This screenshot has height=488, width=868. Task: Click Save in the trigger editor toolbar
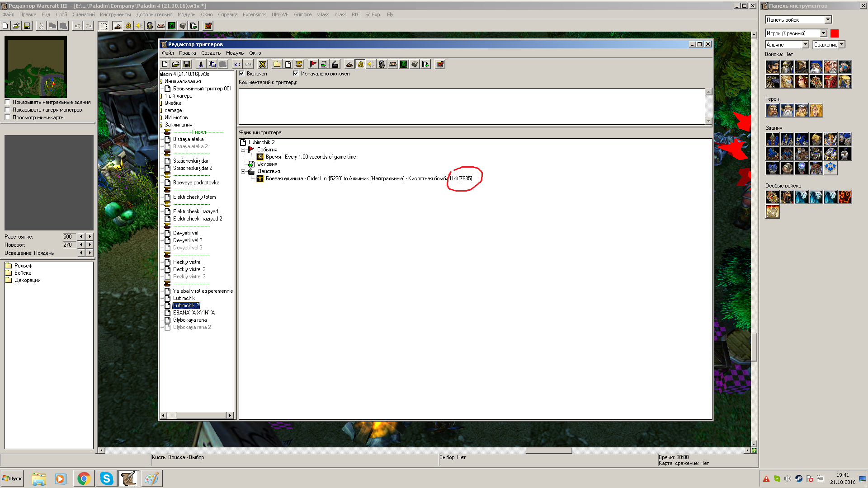pos(187,64)
